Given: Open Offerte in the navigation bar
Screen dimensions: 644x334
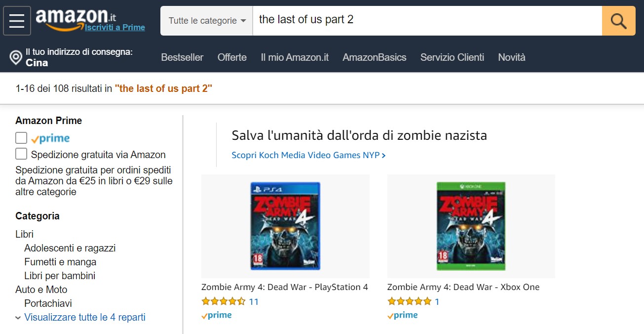Looking at the screenshot, I should point(232,57).
